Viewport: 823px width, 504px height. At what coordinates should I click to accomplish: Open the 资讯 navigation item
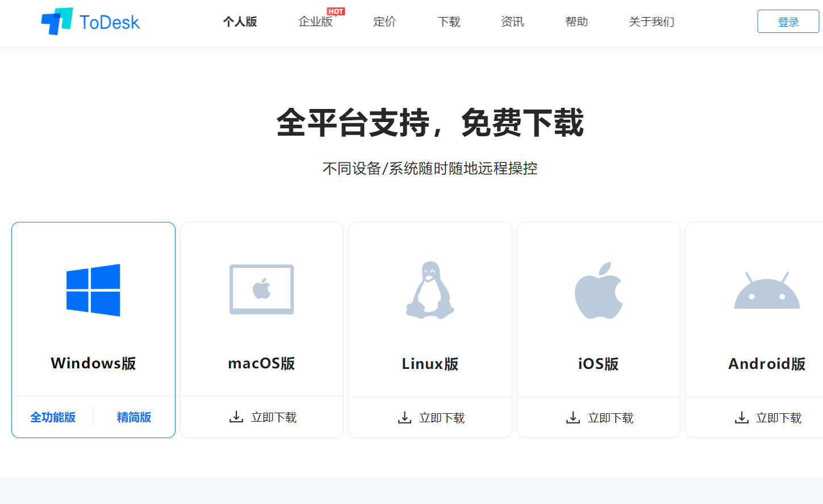pos(512,22)
